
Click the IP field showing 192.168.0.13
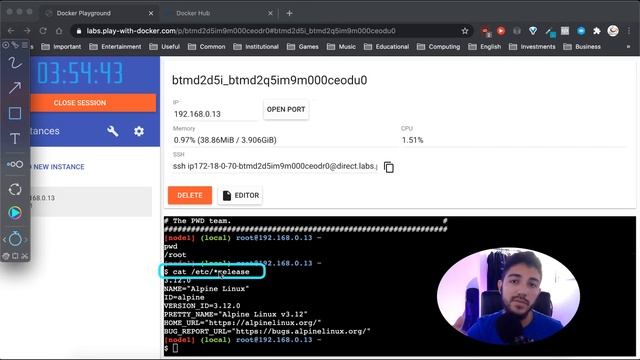(216, 114)
